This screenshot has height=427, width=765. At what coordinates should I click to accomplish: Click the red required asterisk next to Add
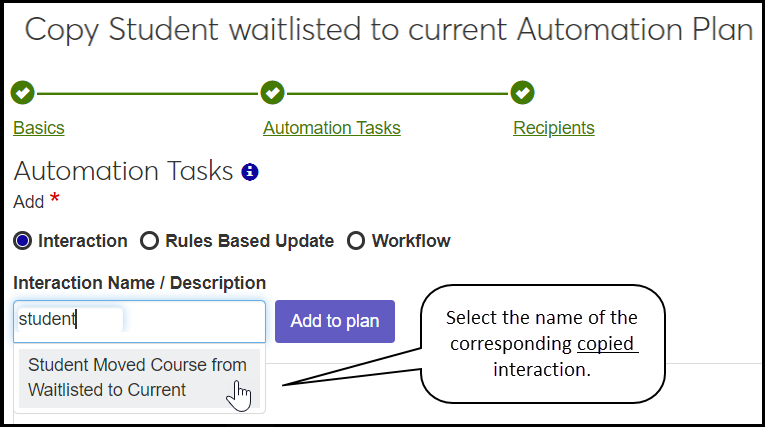[x=54, y=200]
